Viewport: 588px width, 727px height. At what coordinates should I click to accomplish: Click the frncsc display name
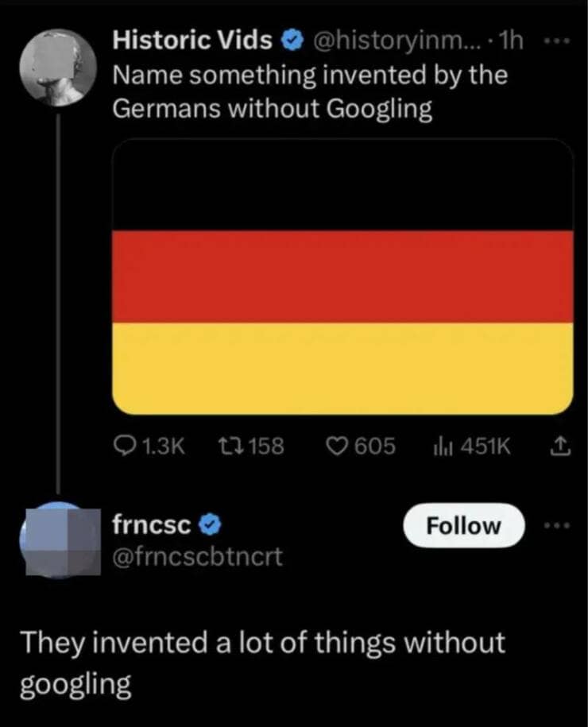click(x=150, y=525)
